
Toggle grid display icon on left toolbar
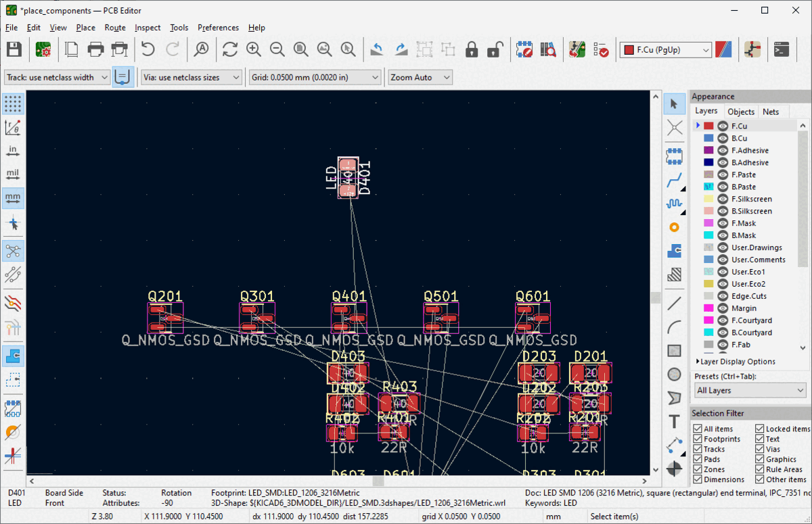coord(13,103)
